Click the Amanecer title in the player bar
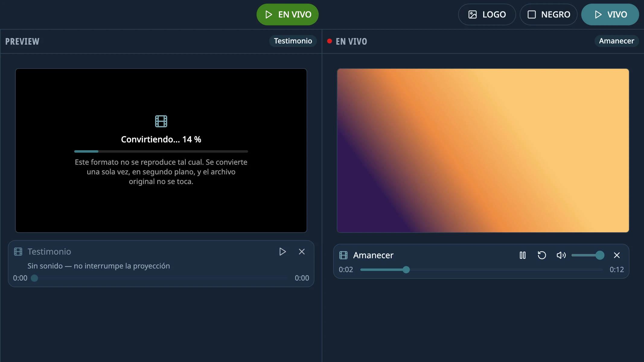 pyautogui.click(x=373, y=255)
